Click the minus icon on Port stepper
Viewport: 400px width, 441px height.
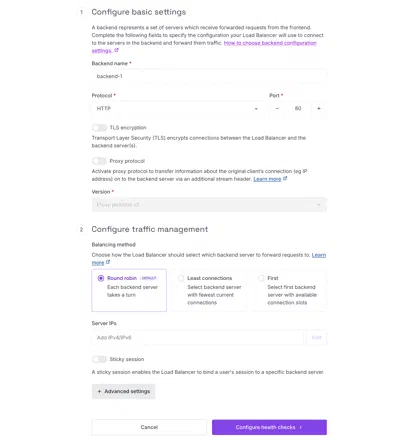tap(277, 109)
